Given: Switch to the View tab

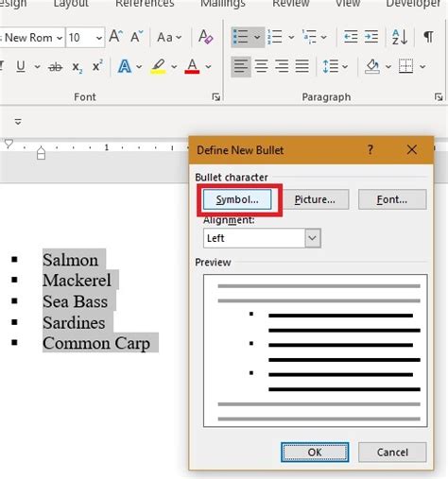Looking at the screenshot, I should point(348,3).
